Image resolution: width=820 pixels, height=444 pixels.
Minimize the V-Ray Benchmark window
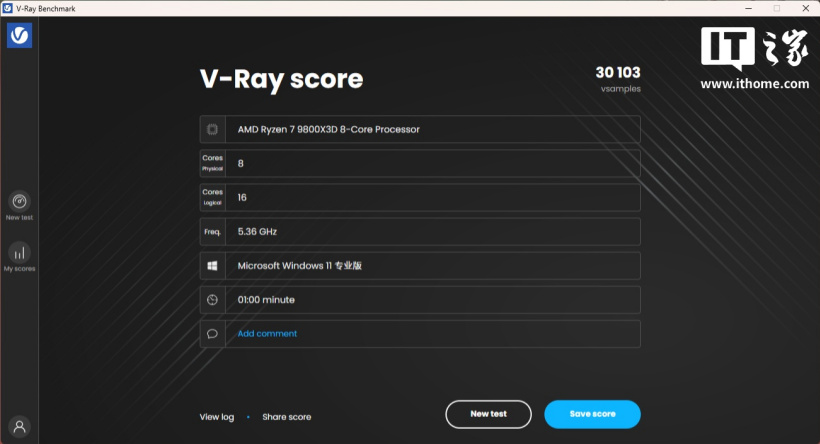point(749,8)
